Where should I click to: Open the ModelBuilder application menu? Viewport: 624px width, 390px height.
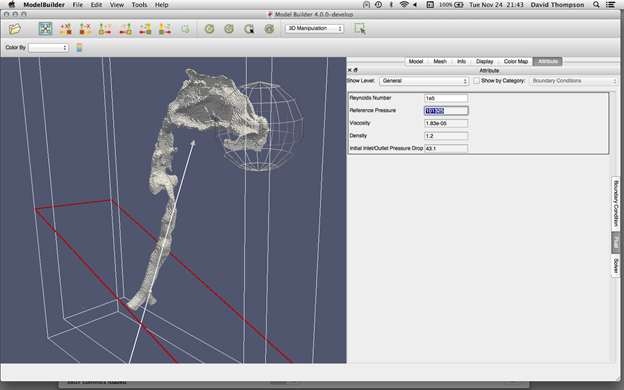coord(44,5)
